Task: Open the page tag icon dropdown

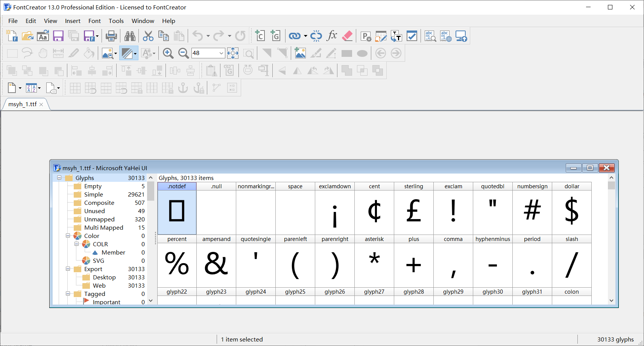Action: click(x=58, y=88)
